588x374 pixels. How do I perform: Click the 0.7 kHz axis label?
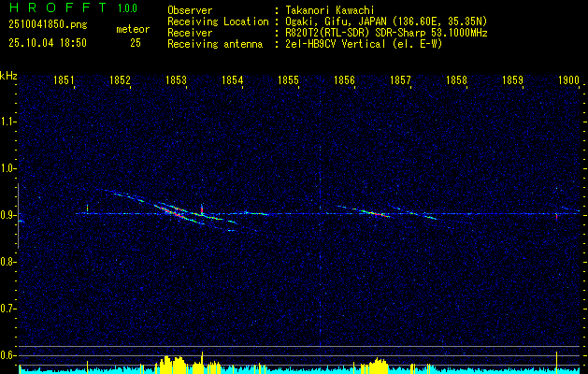(x=7, y=309)
